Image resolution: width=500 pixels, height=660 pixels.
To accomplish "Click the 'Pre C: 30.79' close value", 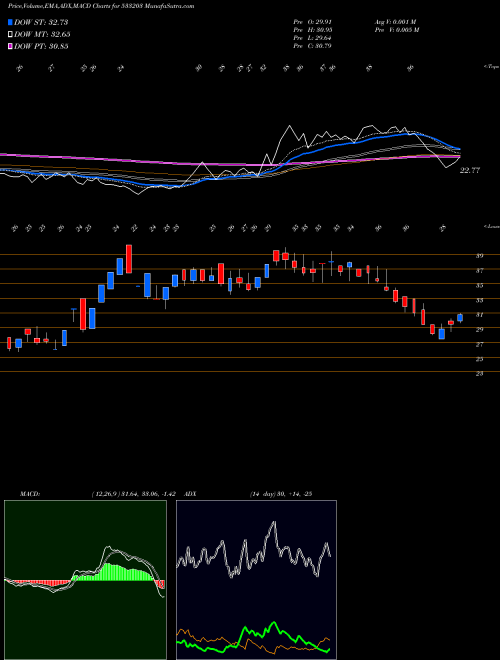I will click(x=313, y=46).
